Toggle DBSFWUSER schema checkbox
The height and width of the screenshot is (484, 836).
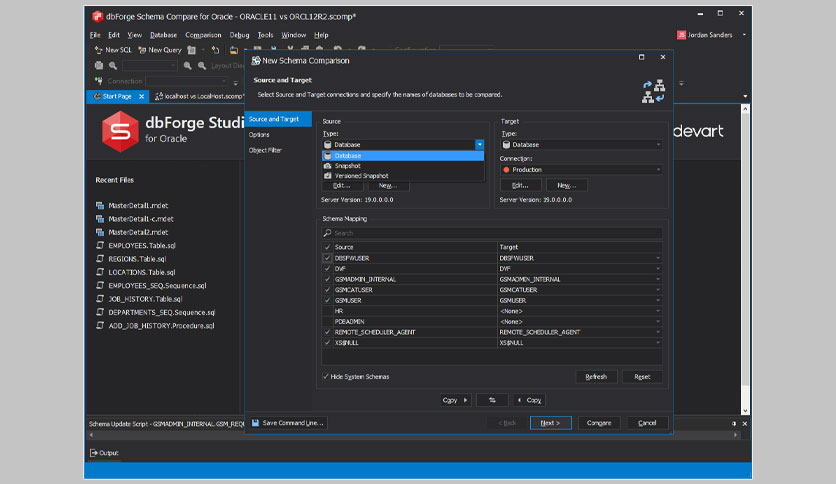point(327,258)
